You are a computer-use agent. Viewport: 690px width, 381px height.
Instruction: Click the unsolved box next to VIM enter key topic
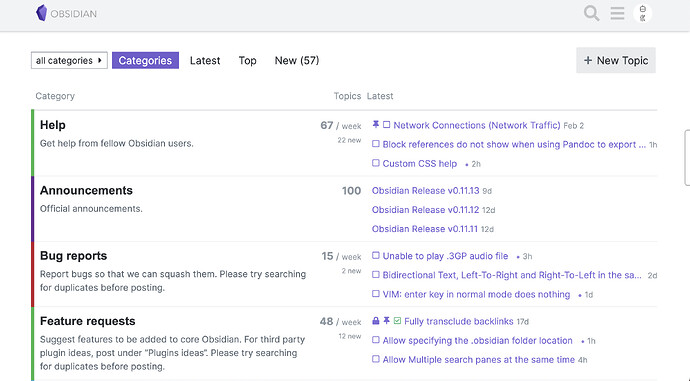375,294
